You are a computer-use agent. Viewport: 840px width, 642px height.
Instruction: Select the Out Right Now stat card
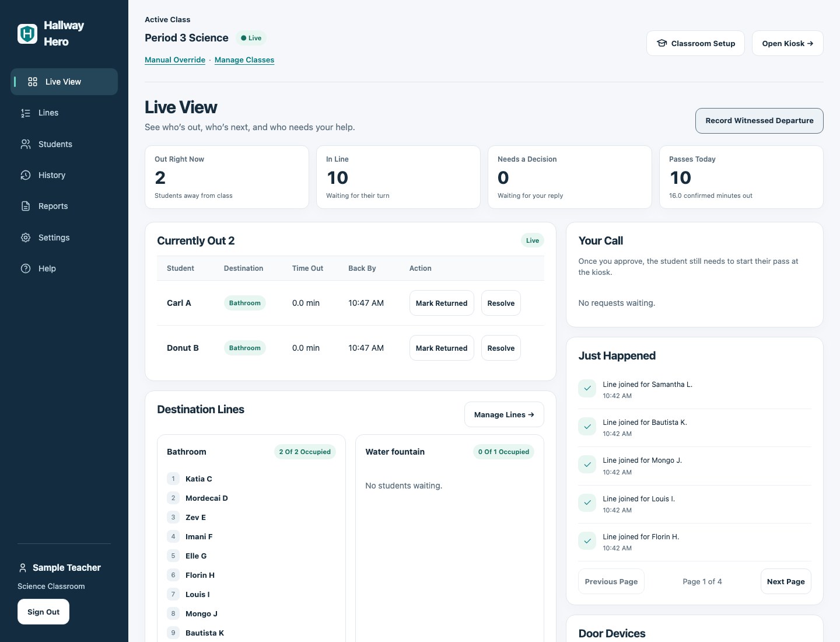click(227, 177)
